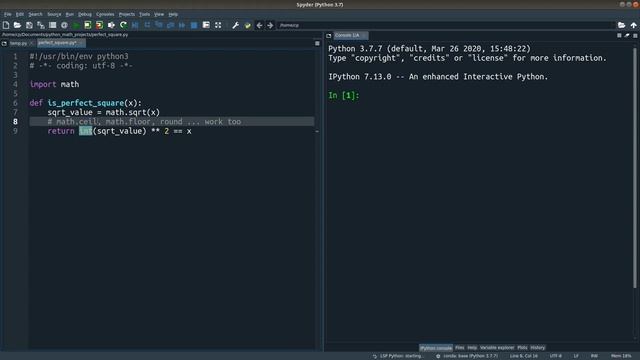Click Line 9, Col 16 status

pyautogui.click(x=523, y=356)
